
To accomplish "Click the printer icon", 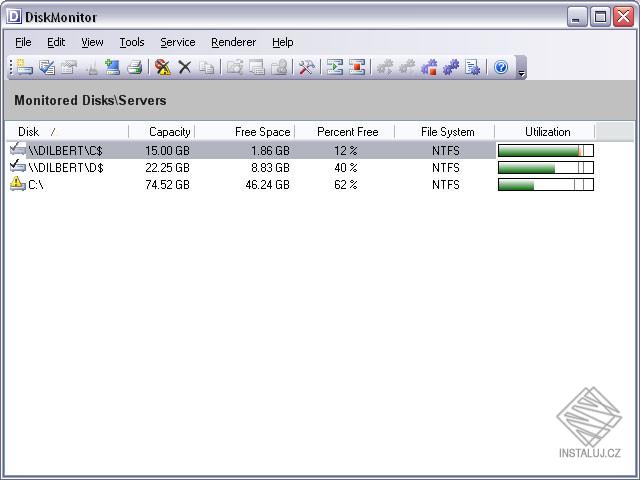I will coord(134,67).
